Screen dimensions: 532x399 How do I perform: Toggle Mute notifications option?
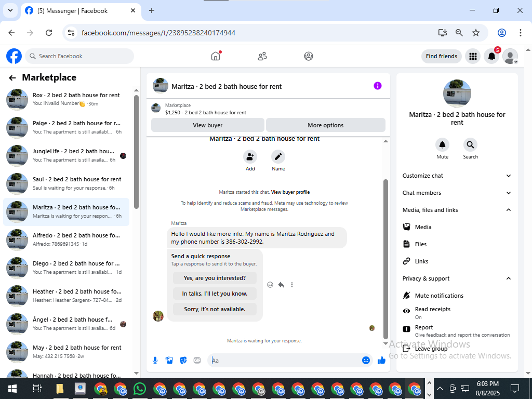(x=457, y=296)
